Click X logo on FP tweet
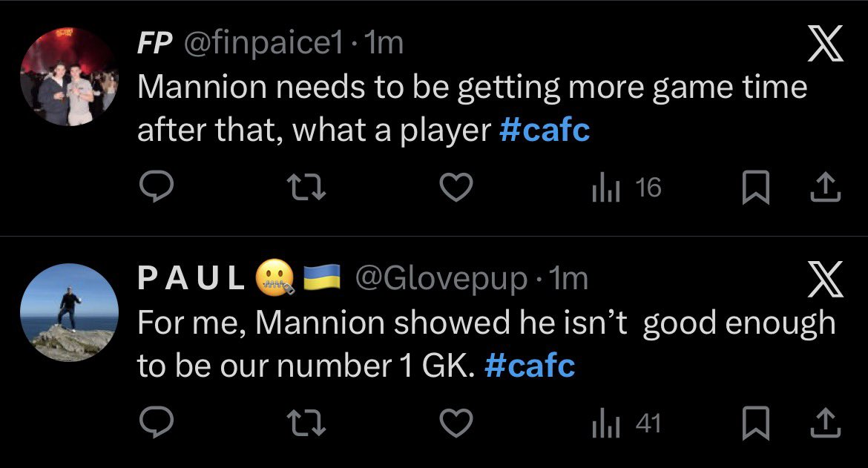The image size is (868, 468). [826, 43]
